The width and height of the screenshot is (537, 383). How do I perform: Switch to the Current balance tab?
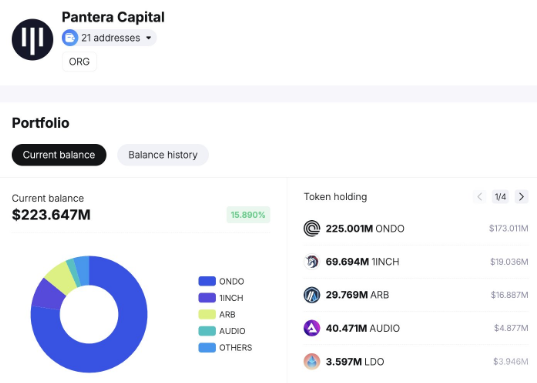click(59, 155)
